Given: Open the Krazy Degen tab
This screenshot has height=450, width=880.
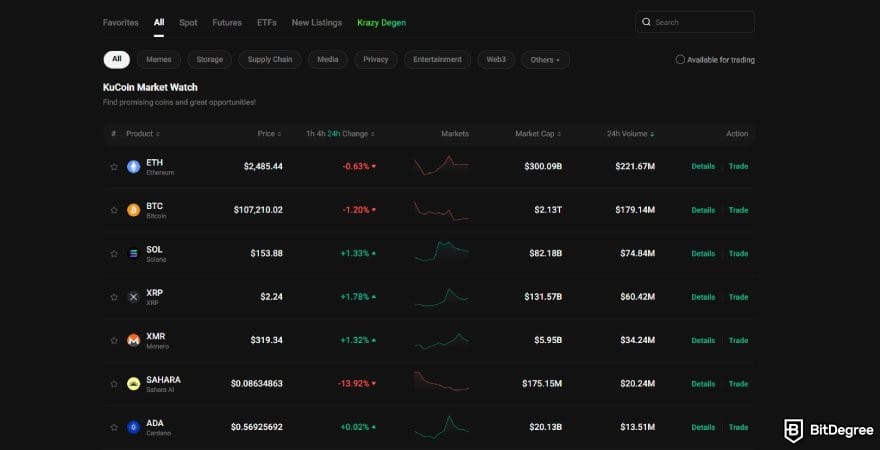Looking at the screenshot, I should tap(382, 22).
